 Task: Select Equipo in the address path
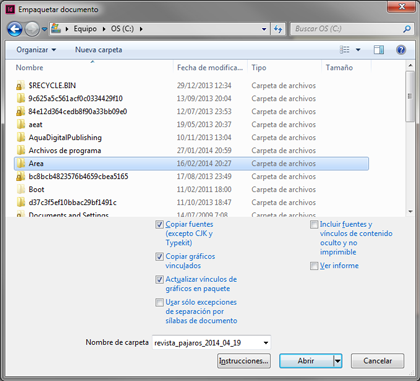85,29
